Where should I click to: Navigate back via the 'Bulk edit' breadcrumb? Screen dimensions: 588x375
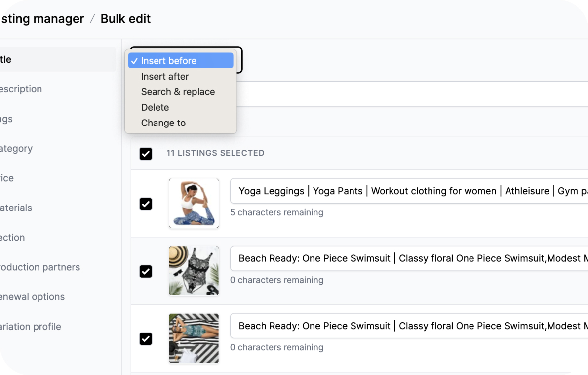[x=125, y=19]
